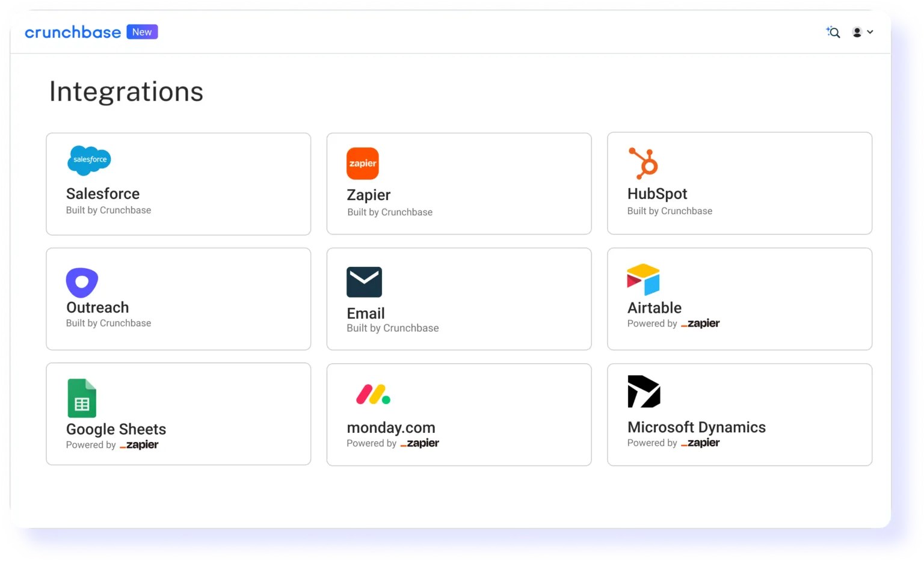The width and height of the screenshot is (924, 561).
Task: Click the Microsoft Dynamics logo icon
Action: click(644, 392)
